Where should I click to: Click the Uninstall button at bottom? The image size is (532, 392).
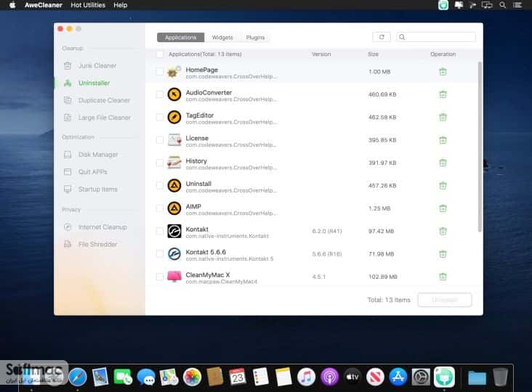point(445,300)
